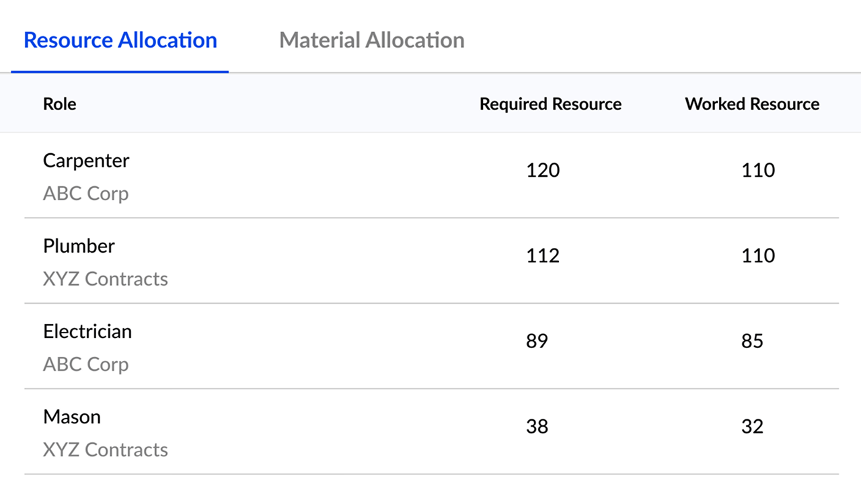Click Carpenter's worked resource value 110
This screenshot has width=861, height=504.
(x=758, y=170)
